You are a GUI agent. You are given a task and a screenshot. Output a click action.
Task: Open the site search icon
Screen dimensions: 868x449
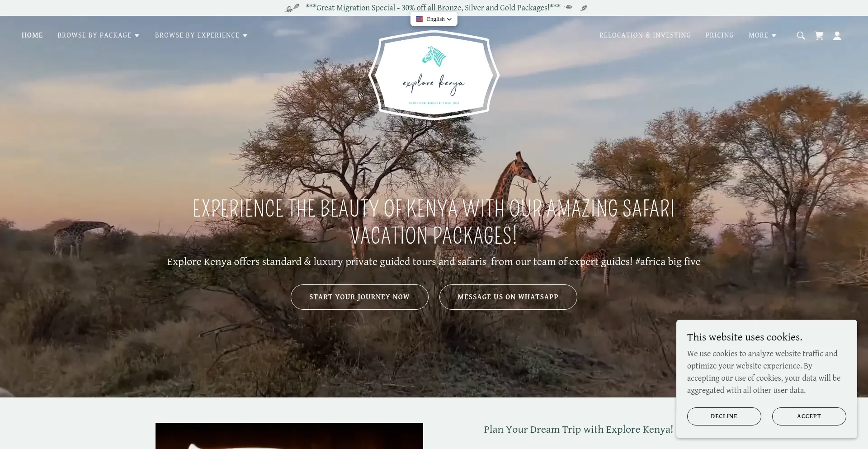click(801, 36)
